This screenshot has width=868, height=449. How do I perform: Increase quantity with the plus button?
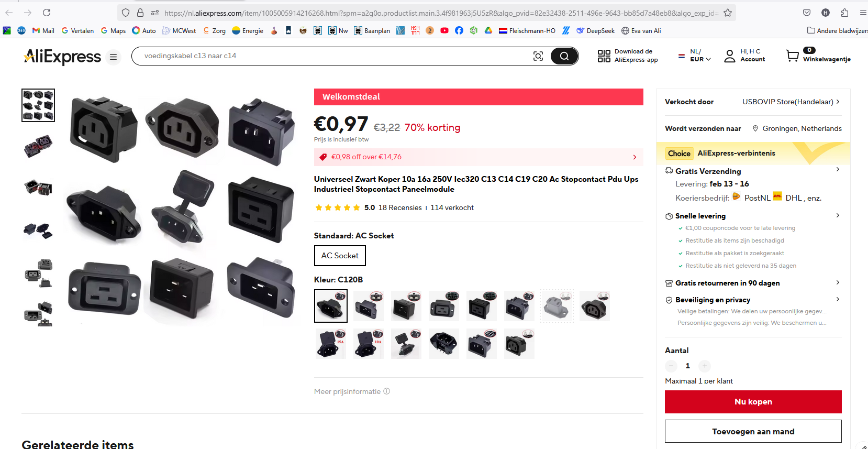click(x=705, y=366)
